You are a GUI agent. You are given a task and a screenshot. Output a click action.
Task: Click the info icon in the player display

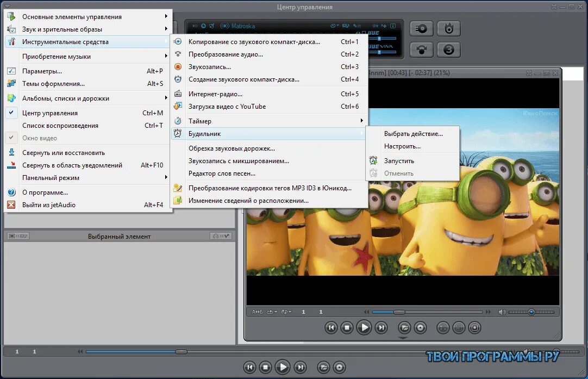[392, 26]
